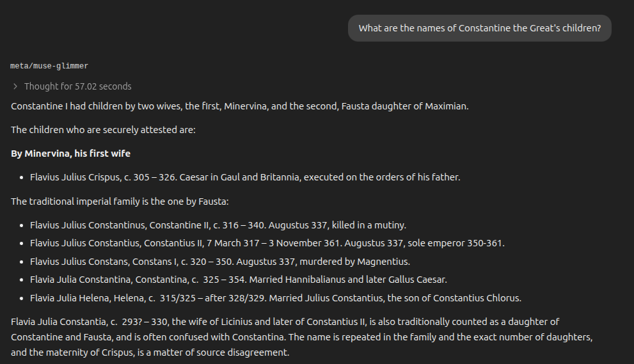This screenshot has height=364, width=634.
Task: Click the Constantine II bullet line
Action: [218, 225]
